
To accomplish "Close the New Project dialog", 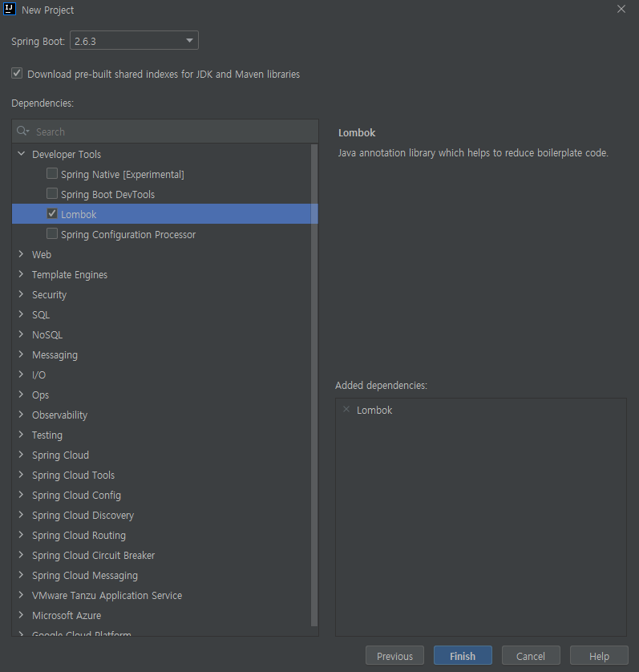I will point(621,9).
